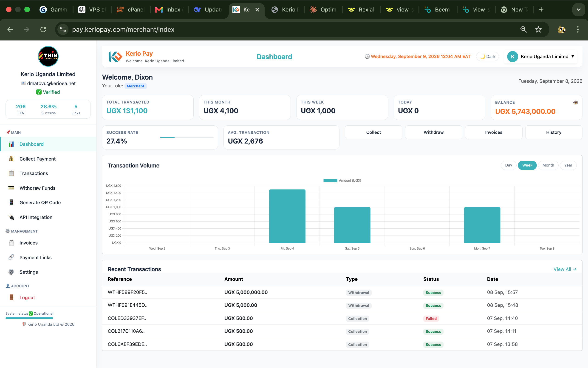The image size is (588, 368).
Task: Open Collect Payment in sidebar
Action: (48, 159)
